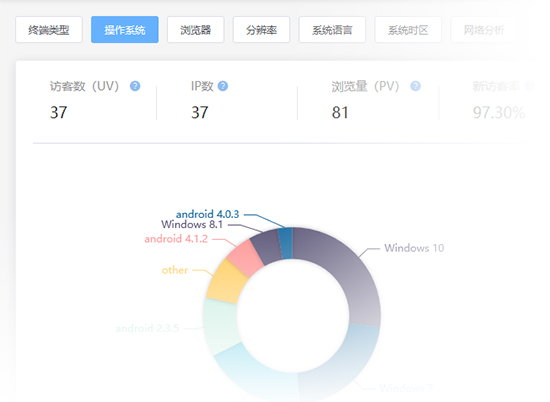Select the dark purple Windows 8.1 slice

(x=267, y=248)
